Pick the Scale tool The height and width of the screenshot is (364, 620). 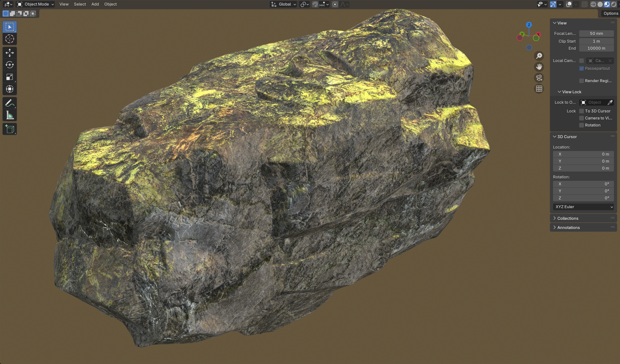[x=10, y=77]
